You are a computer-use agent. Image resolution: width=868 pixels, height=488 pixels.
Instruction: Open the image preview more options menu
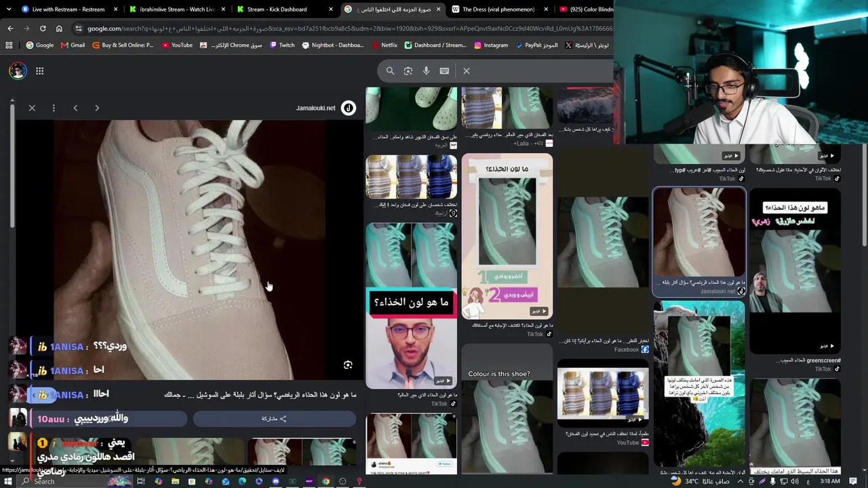pyautogui.click(x=54, y=108)
